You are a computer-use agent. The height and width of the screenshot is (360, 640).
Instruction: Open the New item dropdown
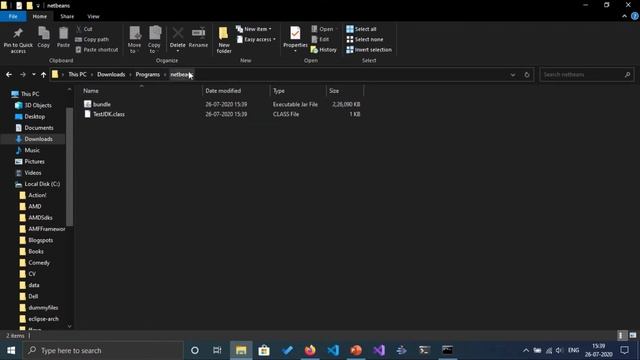(x=253, y=29)
